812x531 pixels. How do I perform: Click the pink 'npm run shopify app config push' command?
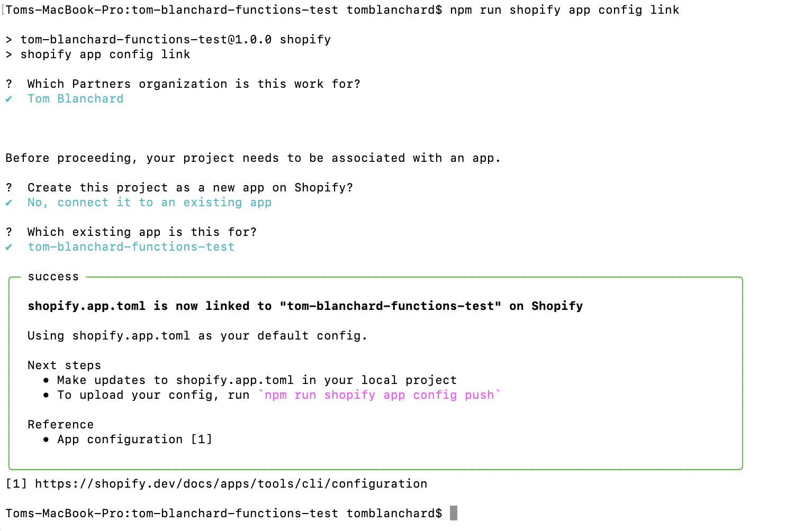[380, 395]
